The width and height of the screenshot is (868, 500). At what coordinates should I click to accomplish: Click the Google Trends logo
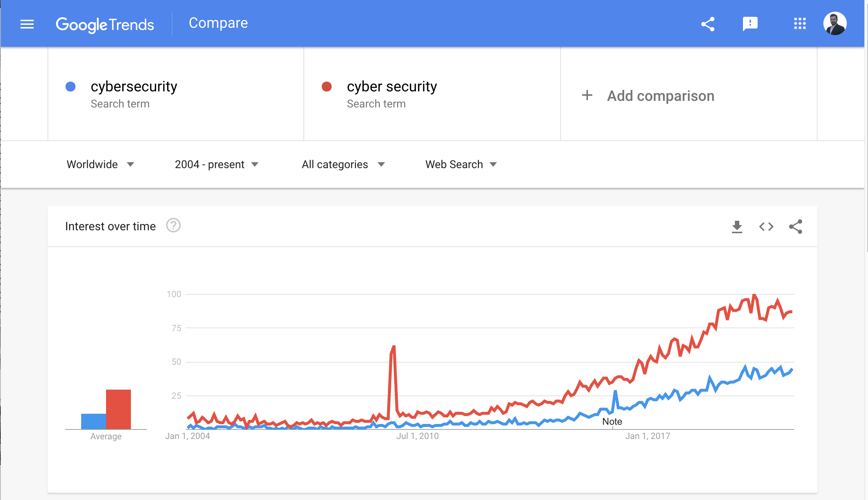coord(105,23)
